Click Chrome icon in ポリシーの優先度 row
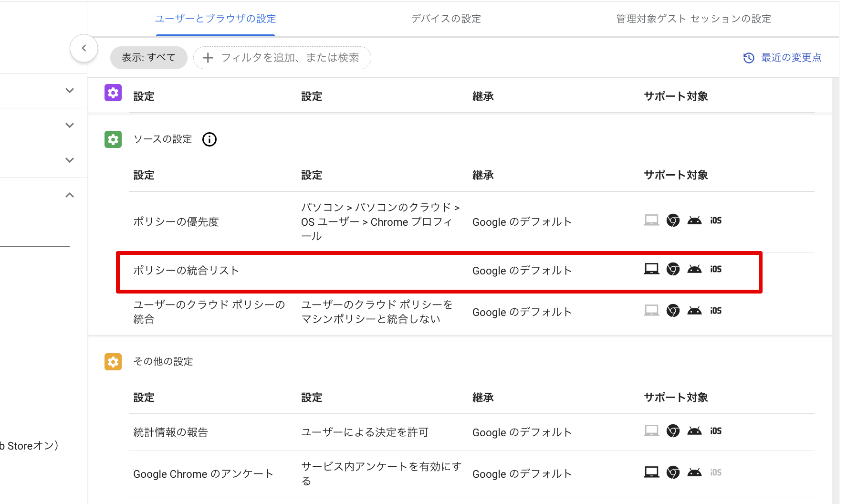Viewport: 858px width, 504px height. coord(673,220)
